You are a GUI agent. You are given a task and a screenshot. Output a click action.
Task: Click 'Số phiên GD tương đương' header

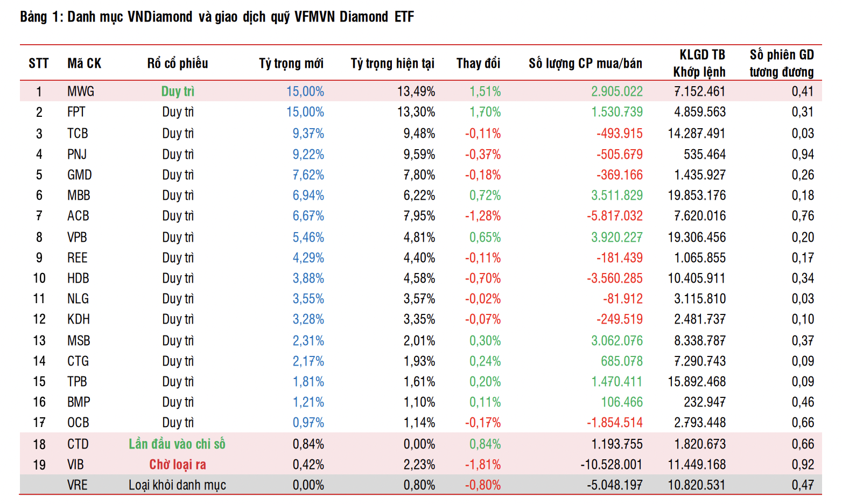(x=782, y=64)
